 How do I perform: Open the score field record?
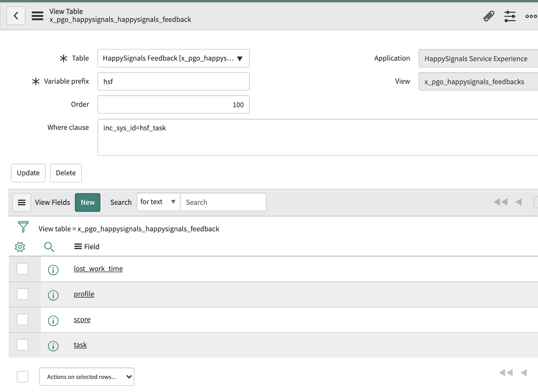[x=82, y=319]
